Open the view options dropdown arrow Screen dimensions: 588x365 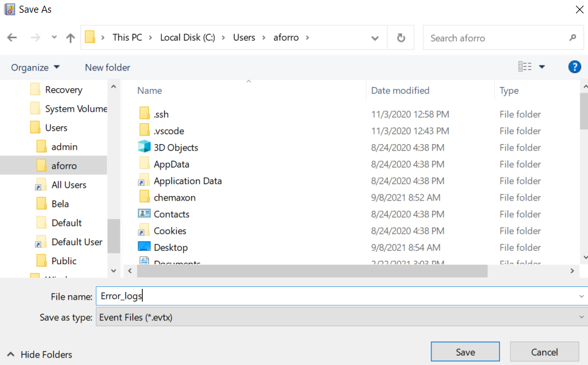tap(542, 67)
